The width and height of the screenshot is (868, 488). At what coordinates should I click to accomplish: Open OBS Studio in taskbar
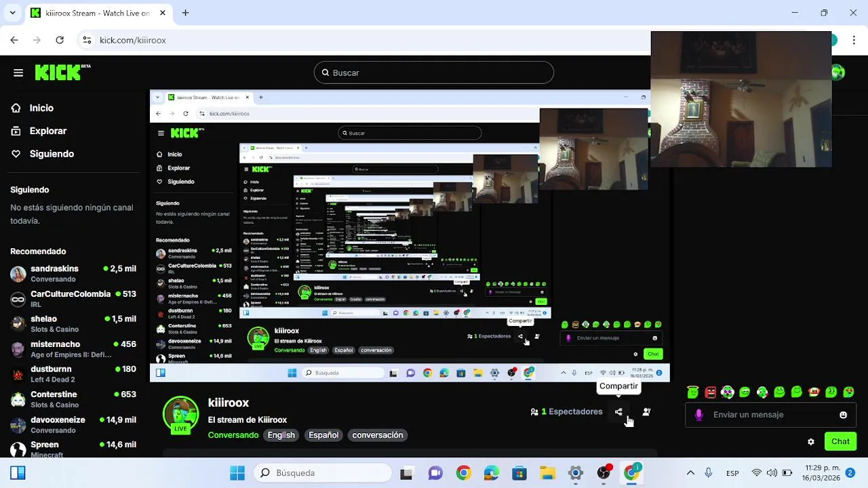click(604, 473)
